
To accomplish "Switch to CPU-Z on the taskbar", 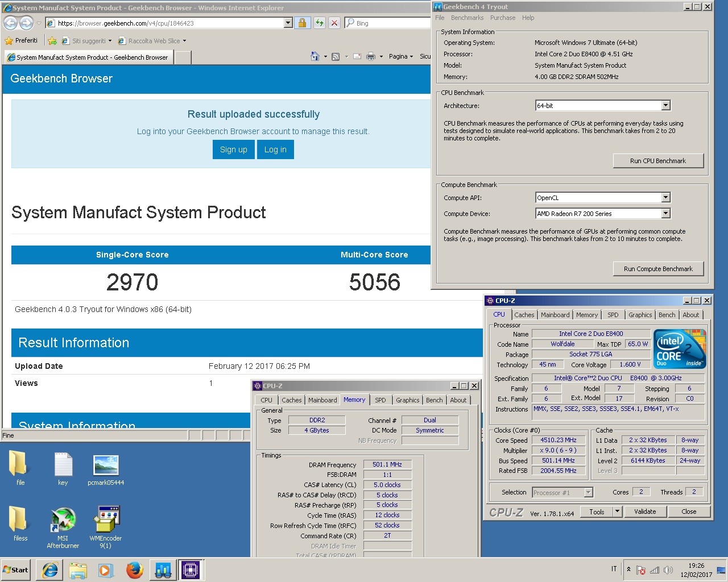I will point(191,570).
